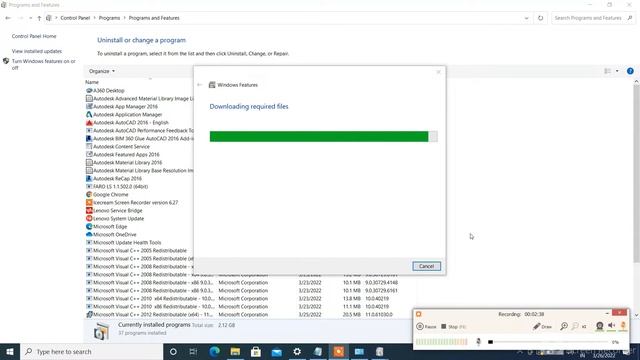Zoom in with recorder magnifier
640x360 pixels.
pos(564,326)
